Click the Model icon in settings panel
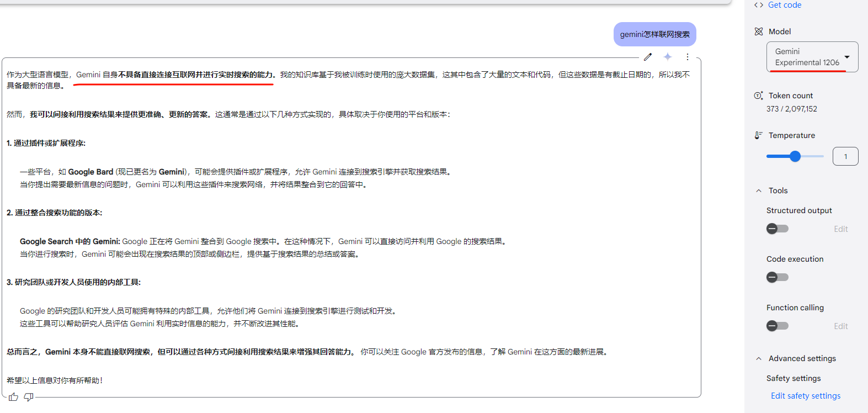 pyautogui.click(x=759, y=31)
